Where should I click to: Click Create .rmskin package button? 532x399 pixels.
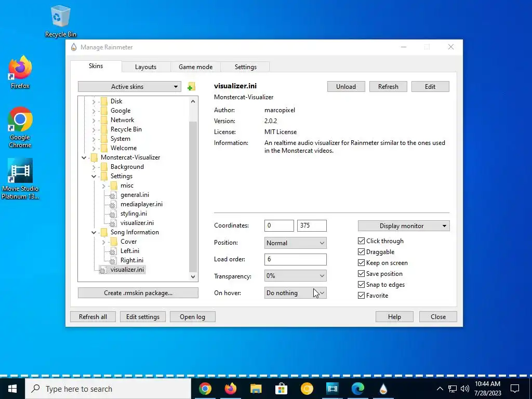point(138,293)
